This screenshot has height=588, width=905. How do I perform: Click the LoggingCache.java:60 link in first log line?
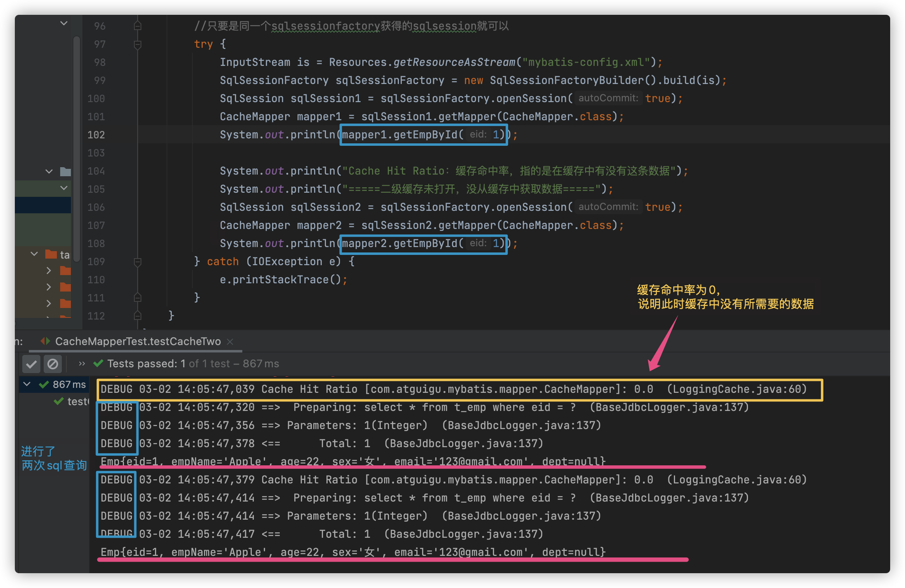(736, 389)
